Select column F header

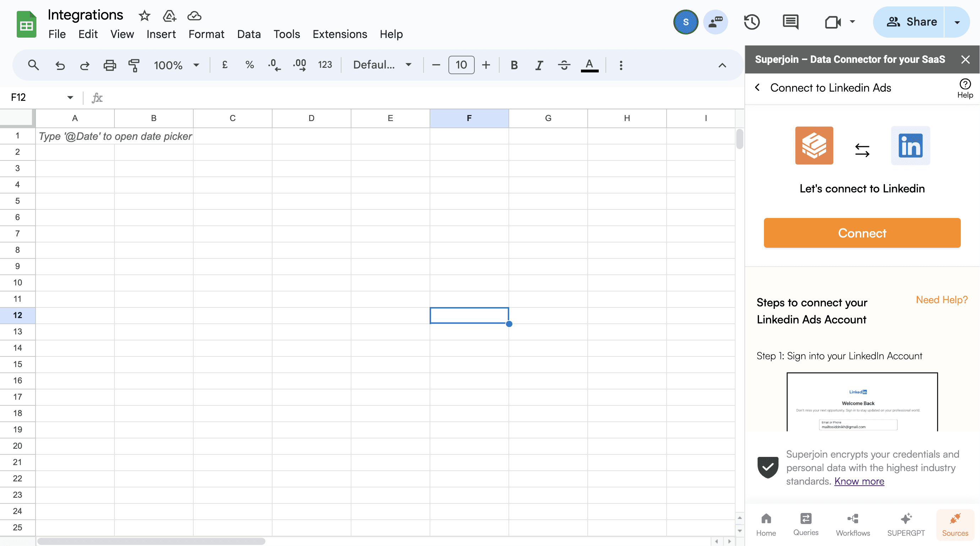pyautogui.click(x=469, y=118)
